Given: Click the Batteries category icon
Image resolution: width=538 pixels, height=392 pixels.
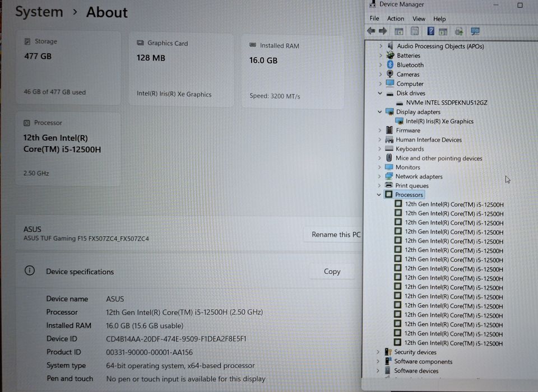Looking at the screenshot, I should tap(390, 55).
